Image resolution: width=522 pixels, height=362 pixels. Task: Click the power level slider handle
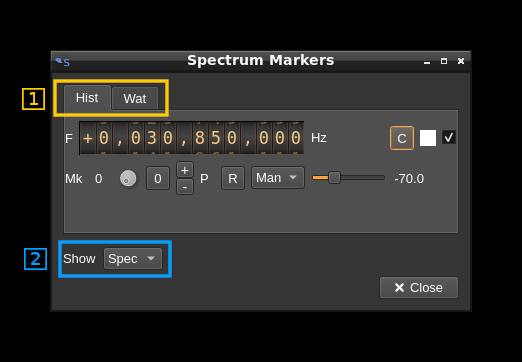point(334,178)
